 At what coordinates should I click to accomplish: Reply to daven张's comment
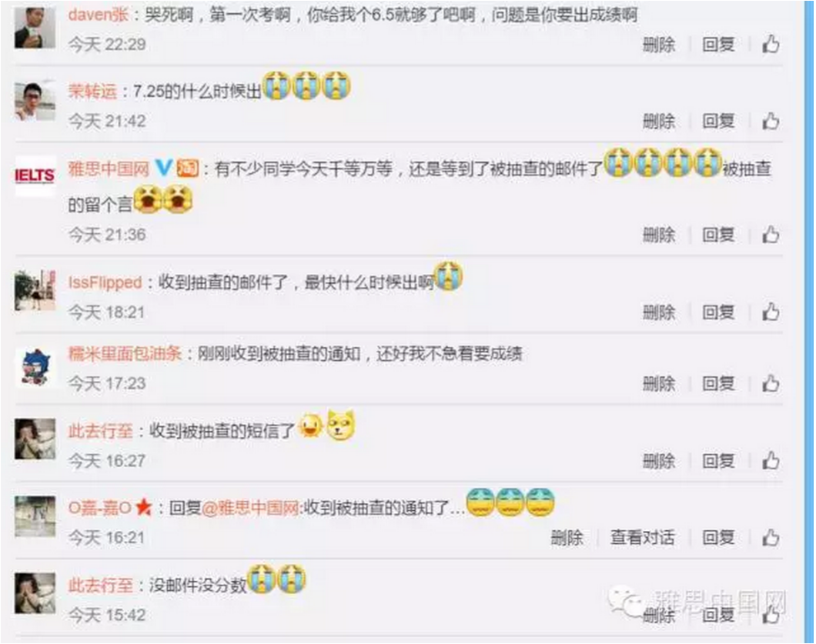(718, 45)
